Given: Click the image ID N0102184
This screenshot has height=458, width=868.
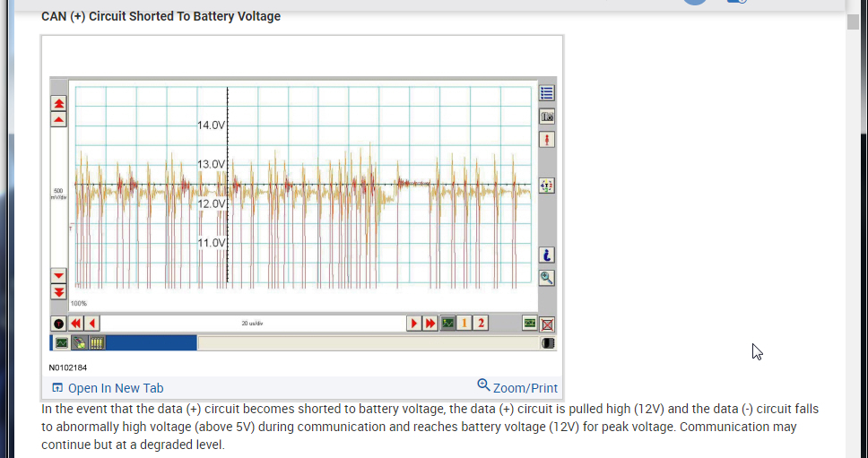Looking at the screenshot, I should [68, 367].
